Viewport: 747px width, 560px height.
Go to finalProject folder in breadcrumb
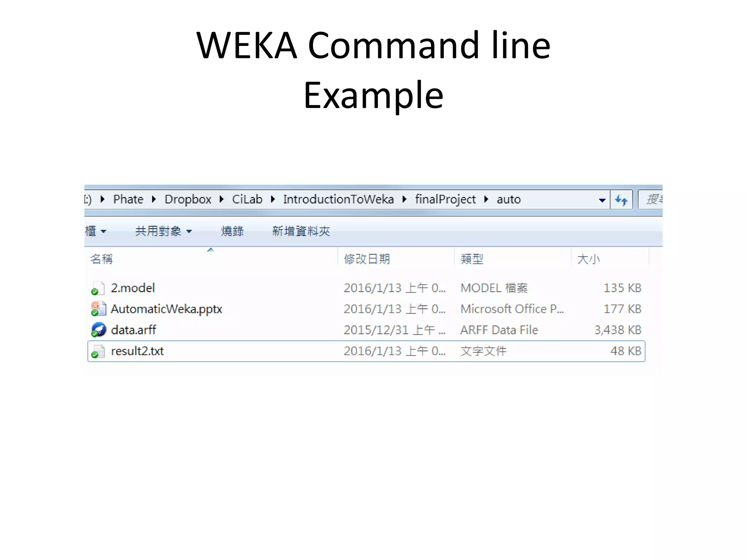coord(445,199)
